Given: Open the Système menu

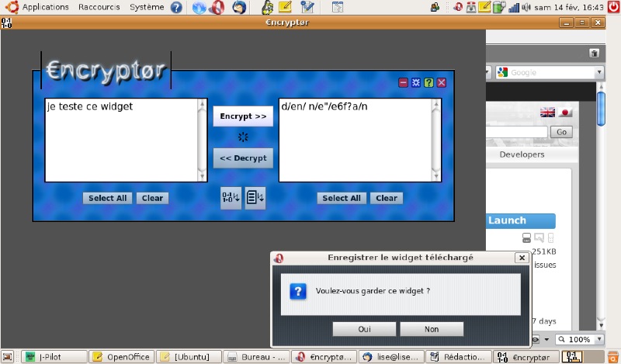Looking at the screenshot, I should point(146,7).
